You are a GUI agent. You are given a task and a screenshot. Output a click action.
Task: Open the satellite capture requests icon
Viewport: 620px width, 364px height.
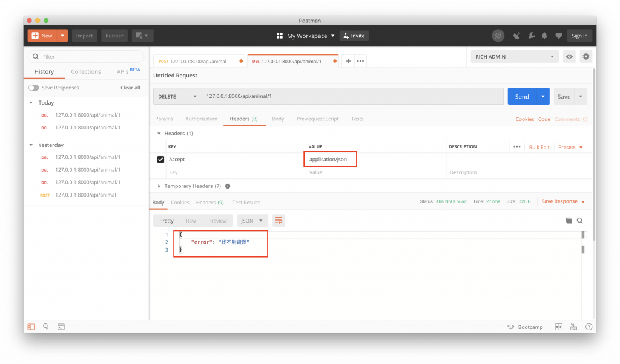pyautogui.click(x=517, y=36)
